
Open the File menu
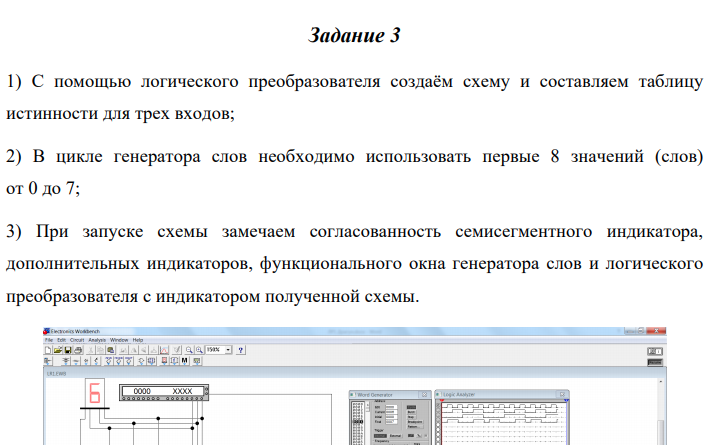coord(48,340)
